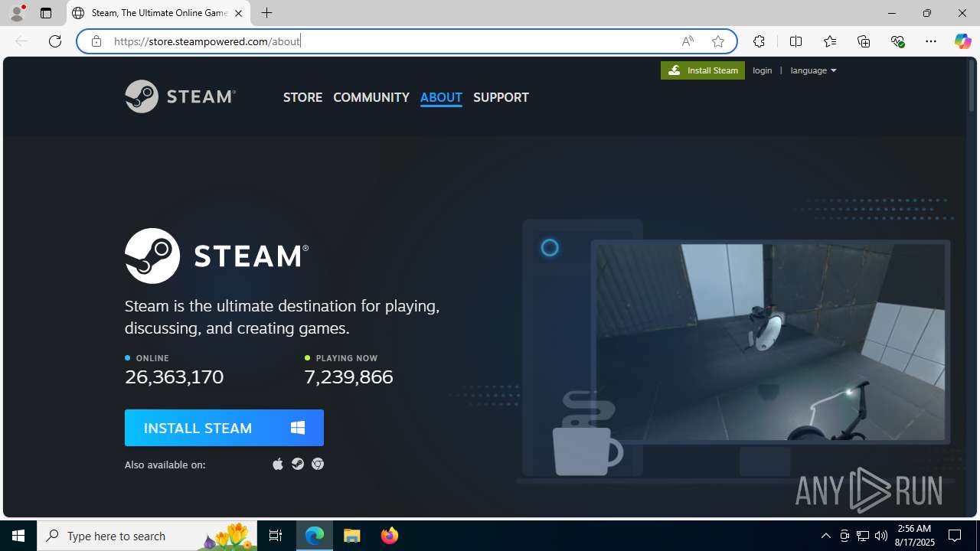The height and width of the screenshot is (551, 980).
Task: Show hidden system tray icons
Action: [826, 536]
